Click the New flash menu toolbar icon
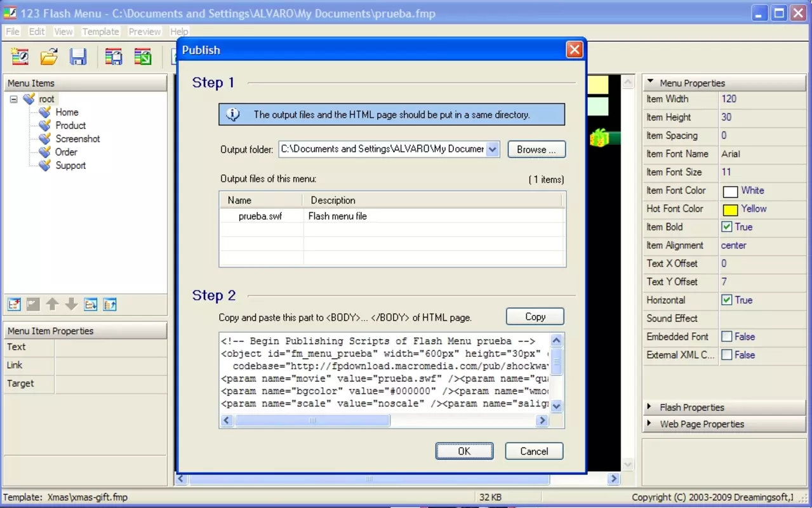 [x=20, y=57]
